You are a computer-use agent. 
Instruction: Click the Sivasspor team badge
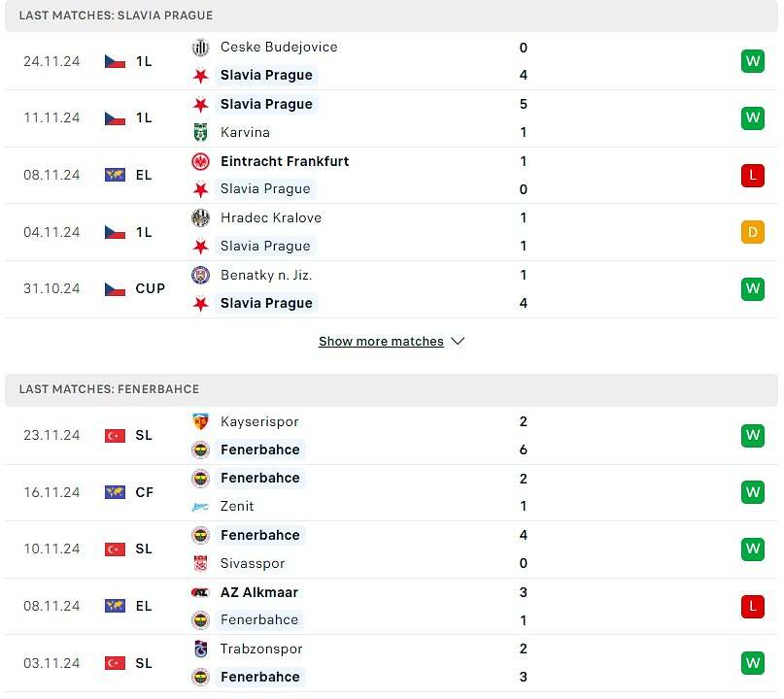coord(200,564)
